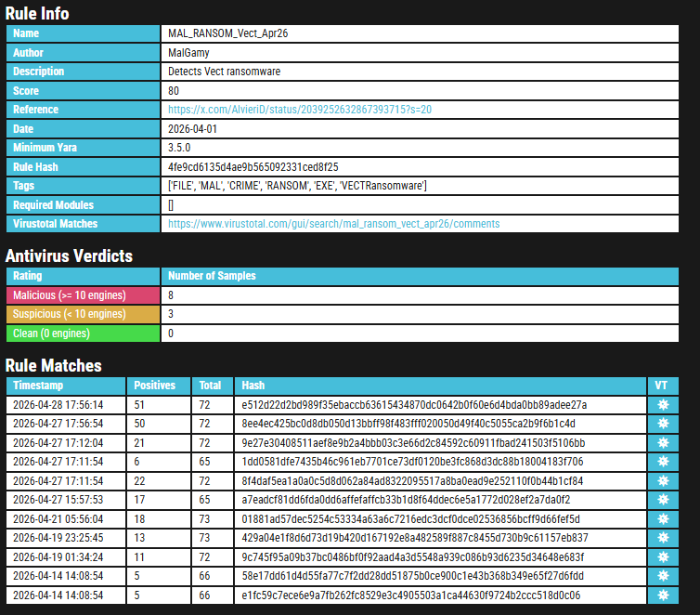
Task: Open VT icon for hash e1fc59c7ece6e9a7…
Action: click(x=663, y=595)
